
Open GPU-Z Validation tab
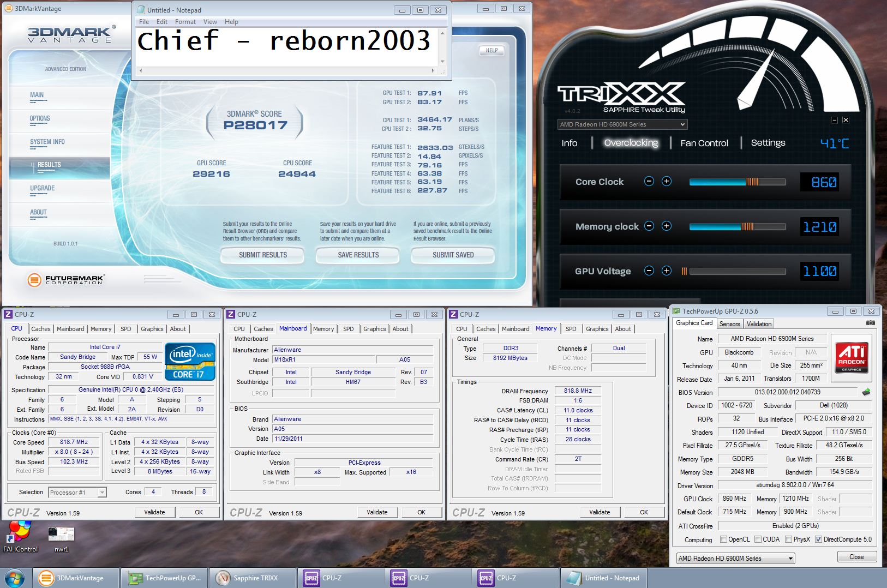pyautogui.click(x=759, y=324)
